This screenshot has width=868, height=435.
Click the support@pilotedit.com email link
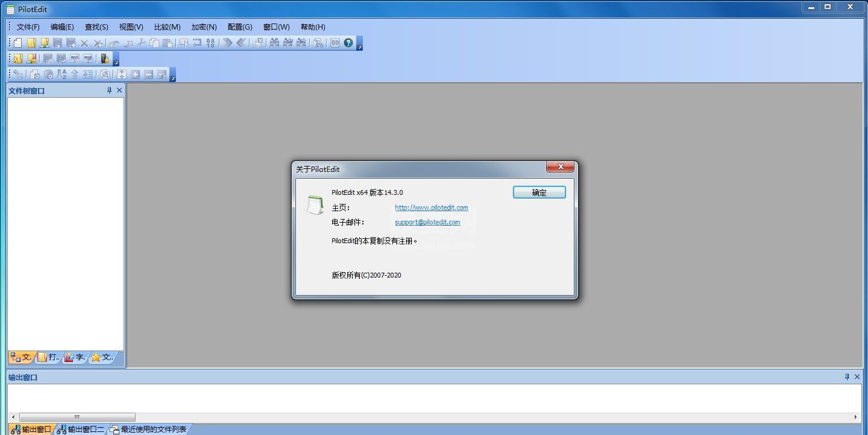tap(427, 222)
